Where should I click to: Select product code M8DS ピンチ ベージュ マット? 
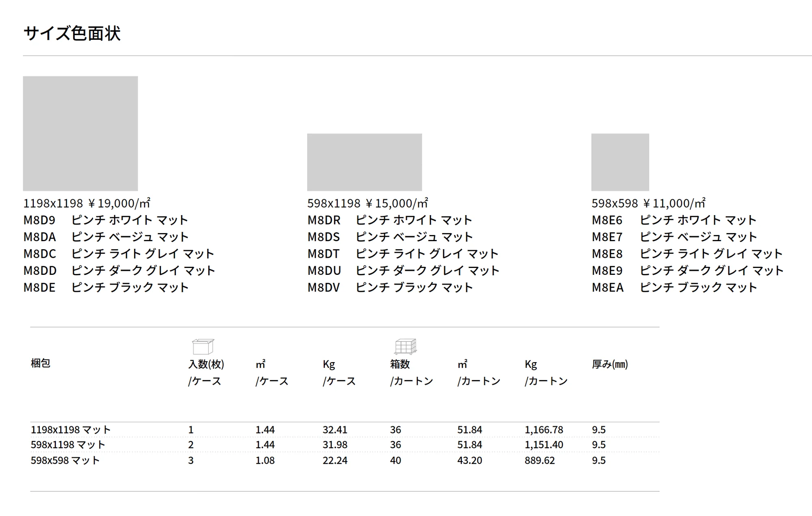390,237
